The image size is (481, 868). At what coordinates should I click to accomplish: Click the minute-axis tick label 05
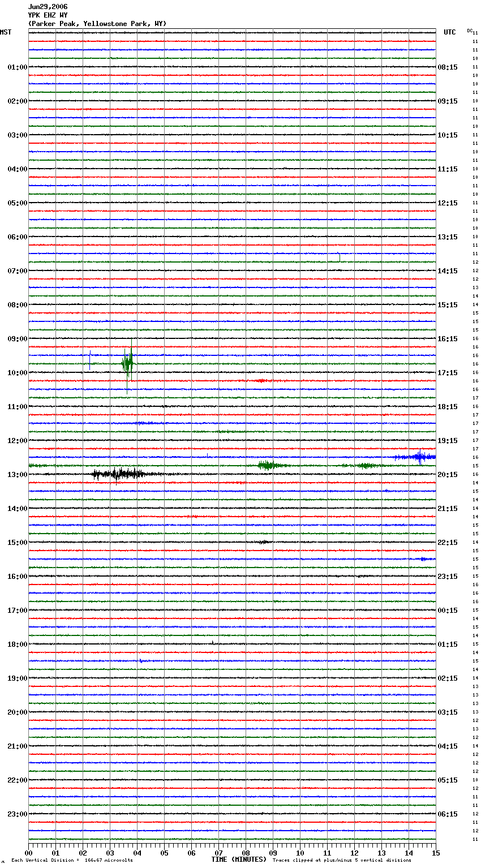[x=164, y=853]
